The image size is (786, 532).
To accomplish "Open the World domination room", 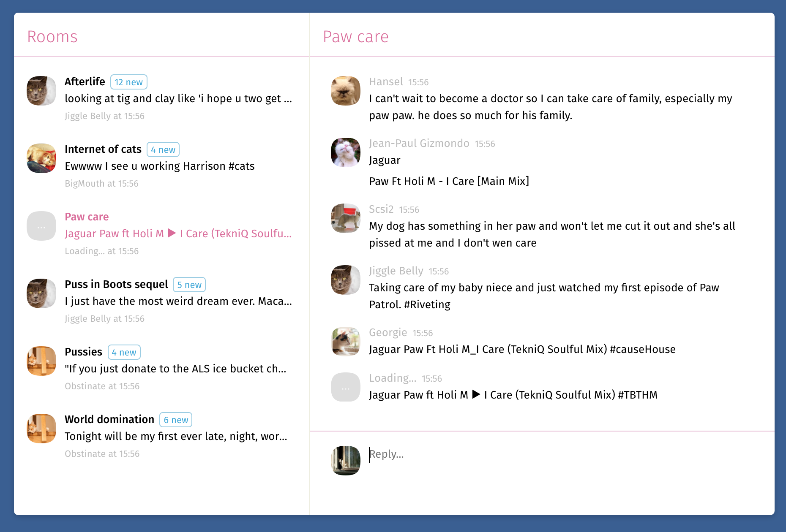I will pos(109,419).
